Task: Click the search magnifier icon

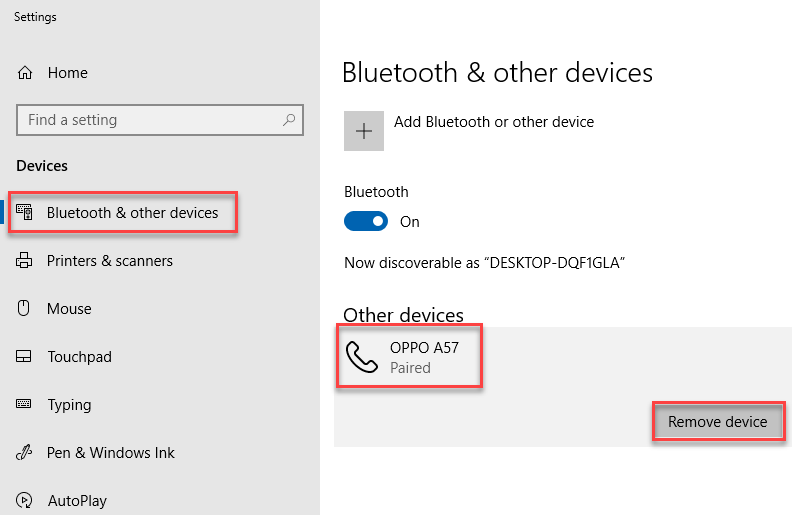Action: 289,120
